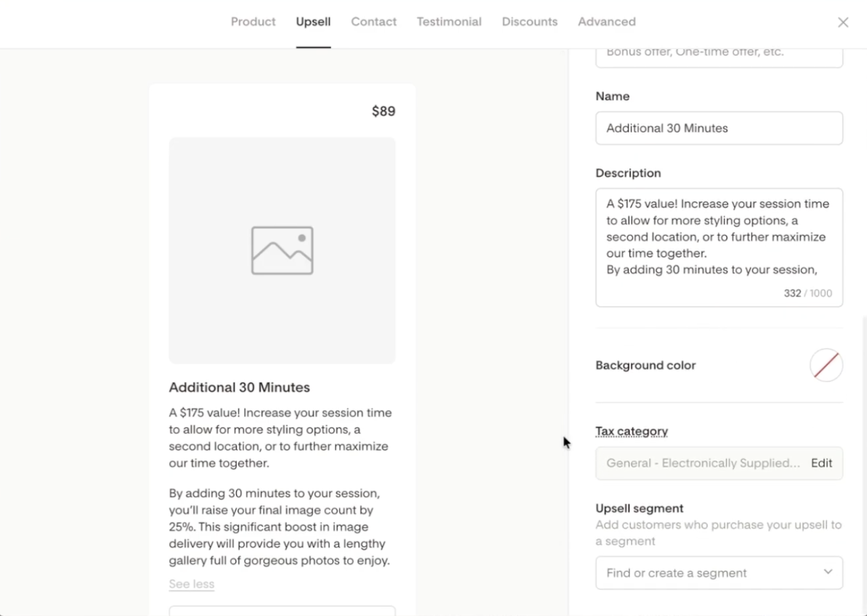Click the partially visible offer label field

point(718,55)
